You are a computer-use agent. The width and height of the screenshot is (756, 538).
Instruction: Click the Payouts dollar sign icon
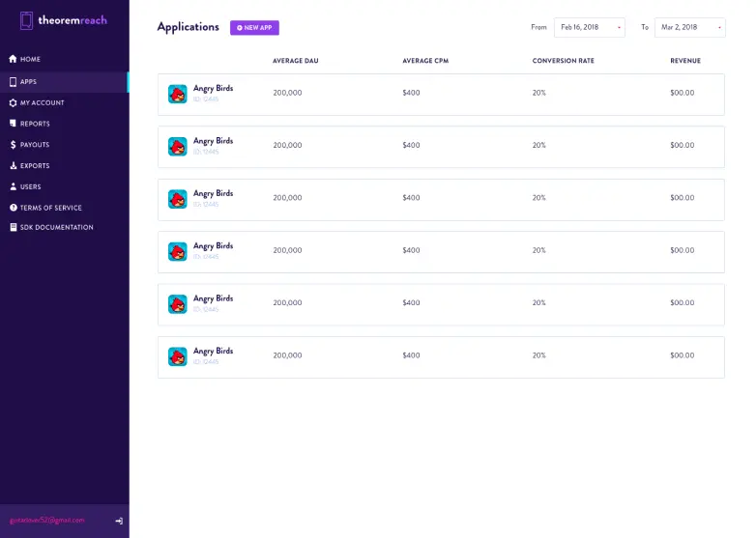pyautogui.click(x=13, y=145)
